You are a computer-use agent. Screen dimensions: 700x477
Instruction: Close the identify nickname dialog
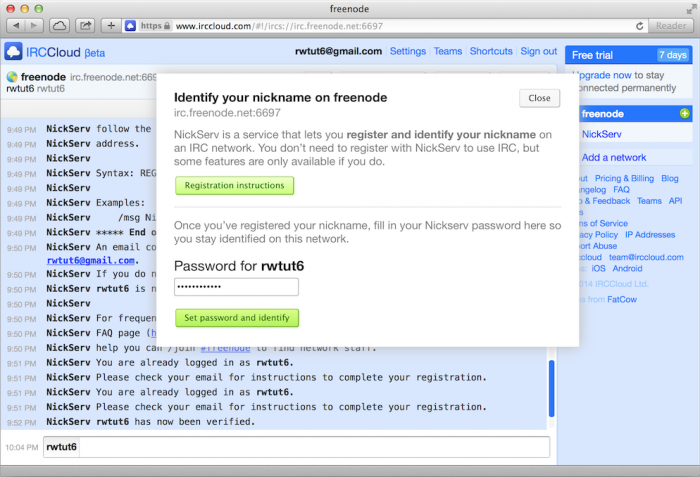(x=539, y=98)
